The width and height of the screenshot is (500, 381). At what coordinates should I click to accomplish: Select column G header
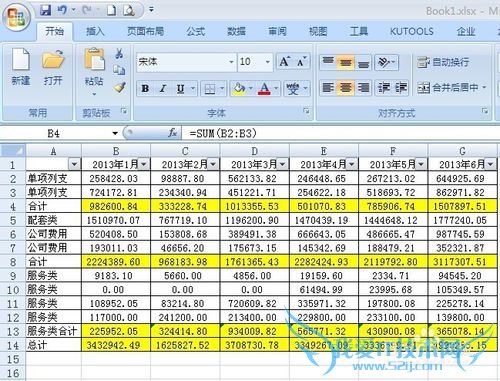tap(462, 151)
